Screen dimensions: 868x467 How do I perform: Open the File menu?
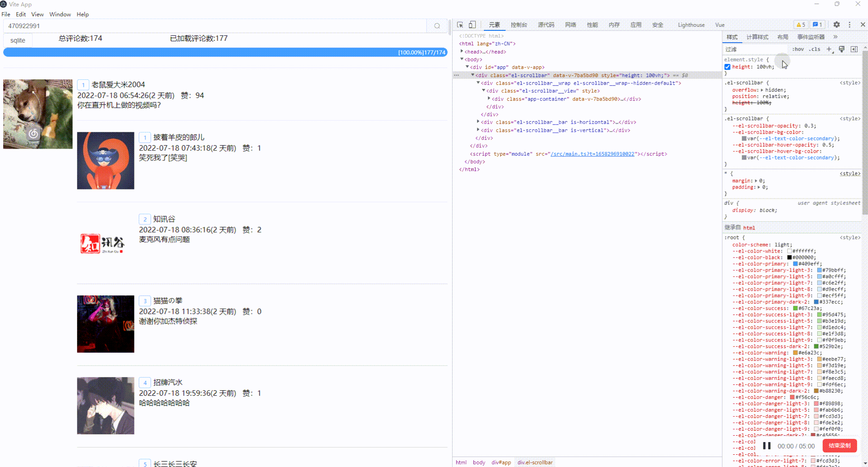(x=6, y=14)
